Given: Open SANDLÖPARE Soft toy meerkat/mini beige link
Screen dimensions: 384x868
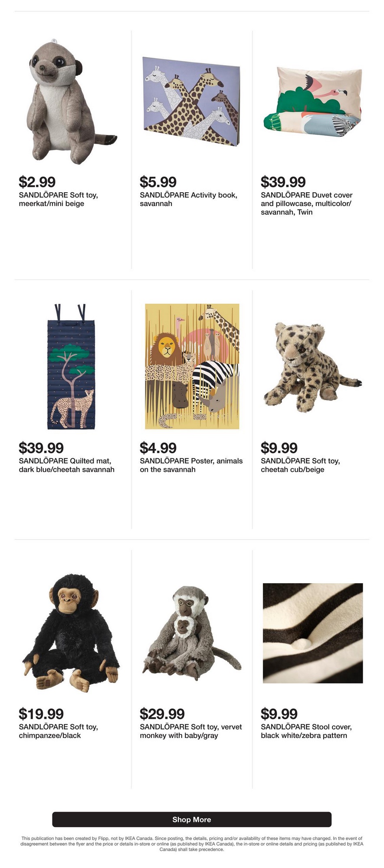Looking at the screenshot, I should pos(59,199).
